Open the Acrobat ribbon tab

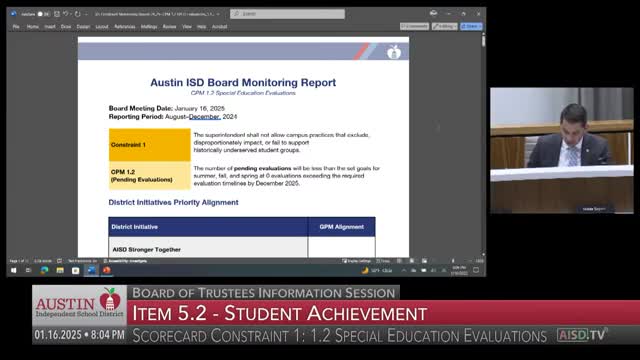click(220, 27)
